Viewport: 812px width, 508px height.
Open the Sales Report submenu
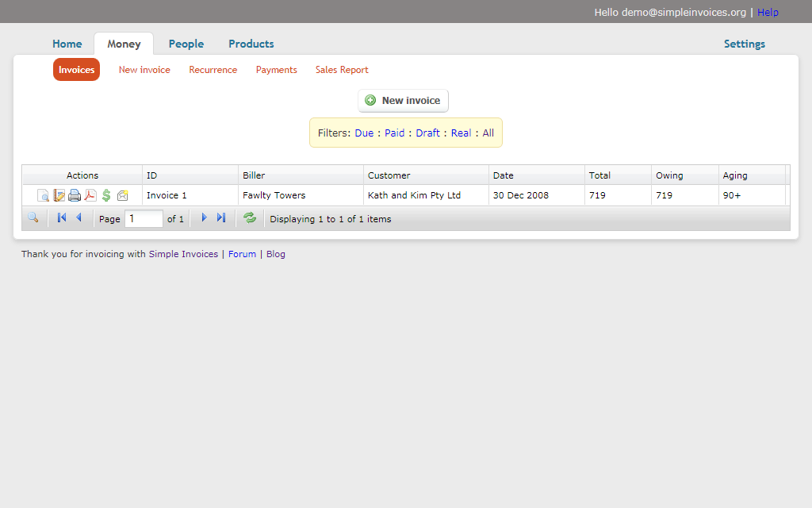[x=342, y=70]
